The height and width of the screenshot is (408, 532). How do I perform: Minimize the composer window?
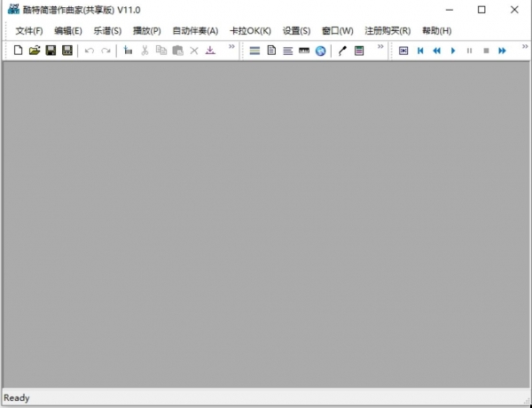tap(450, 10)
